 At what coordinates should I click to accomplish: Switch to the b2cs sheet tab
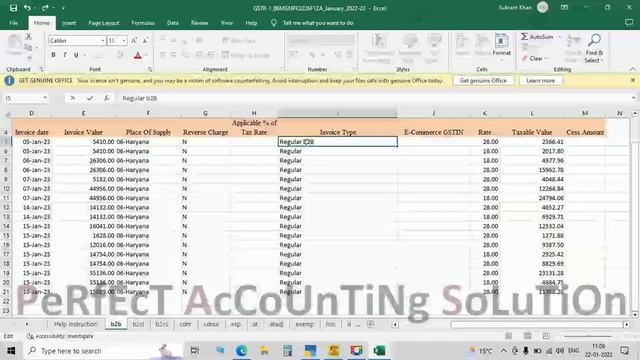162,324
